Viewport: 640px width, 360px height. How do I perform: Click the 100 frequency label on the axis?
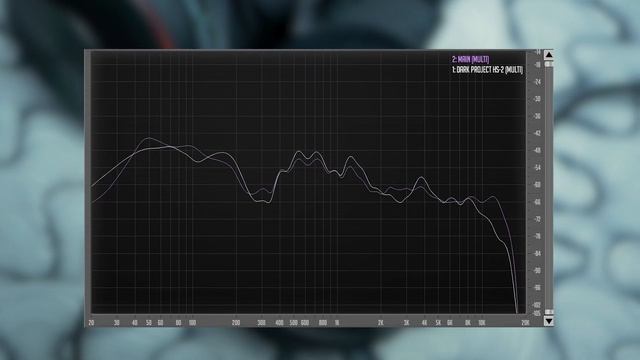pyautogui.click(x=192, y=323)
